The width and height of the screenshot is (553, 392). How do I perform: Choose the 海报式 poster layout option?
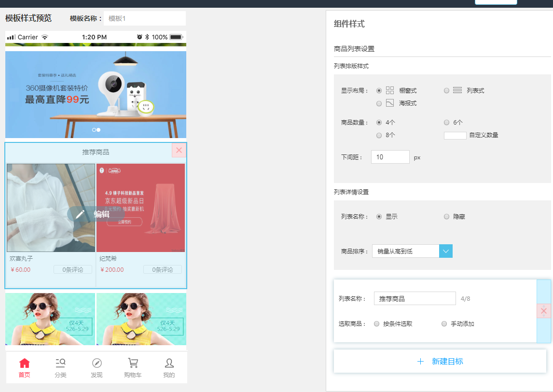point(379,103)
